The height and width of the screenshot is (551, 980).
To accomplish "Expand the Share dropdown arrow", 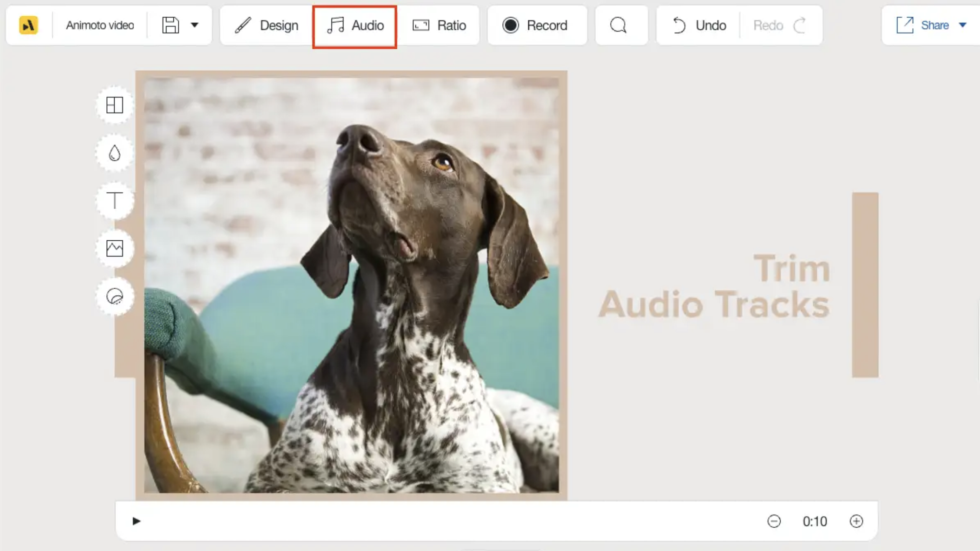I will 962,25.
